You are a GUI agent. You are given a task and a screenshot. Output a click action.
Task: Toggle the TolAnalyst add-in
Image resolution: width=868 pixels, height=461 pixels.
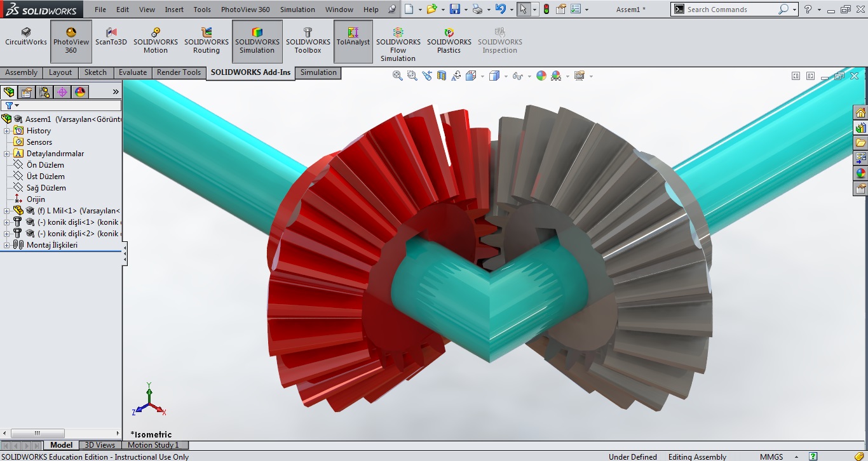[x=353, y=41]
